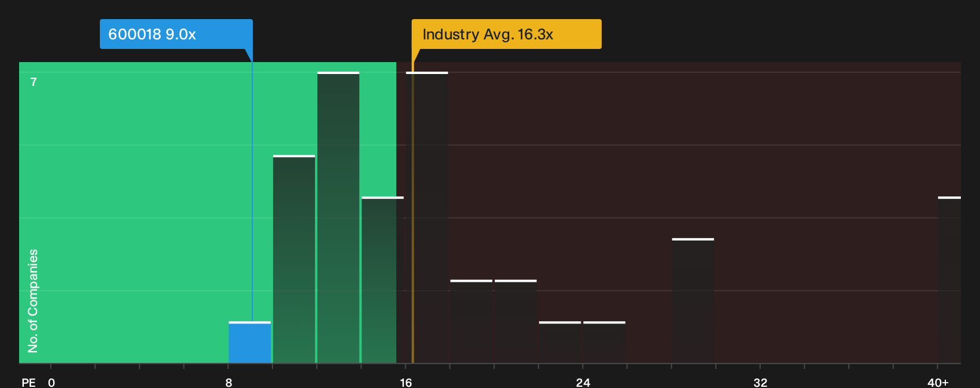Click the "0" x-axis label
This screenshot has width=980, height=388.
click(x=51, y=383)
